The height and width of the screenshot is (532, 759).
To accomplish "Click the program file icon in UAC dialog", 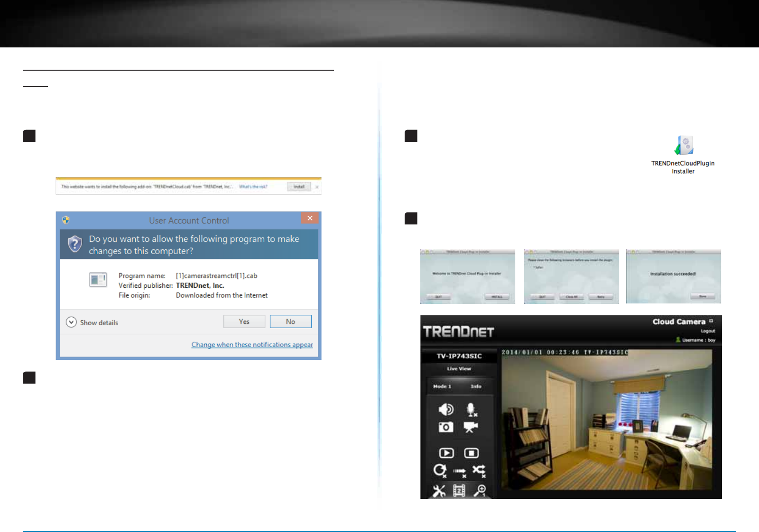I will [98, 279].
